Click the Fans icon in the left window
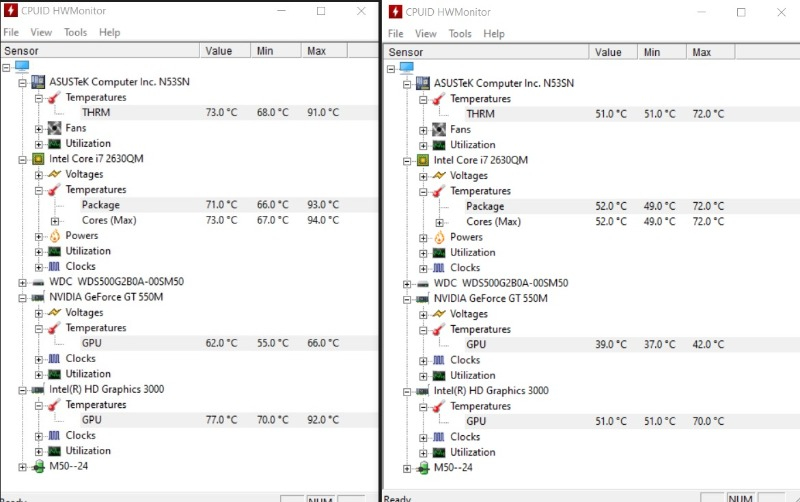 tap(55, 128)
